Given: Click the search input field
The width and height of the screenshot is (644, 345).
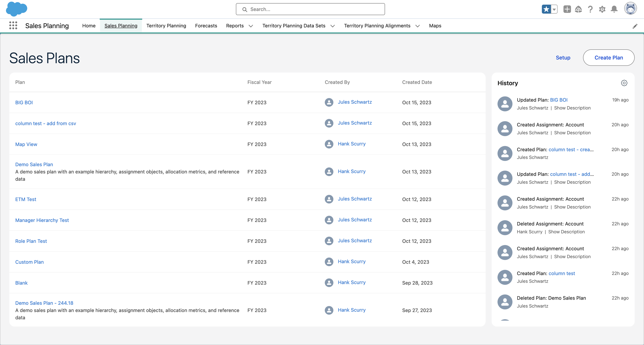Looking at the screenshot, I should (310, 9).
